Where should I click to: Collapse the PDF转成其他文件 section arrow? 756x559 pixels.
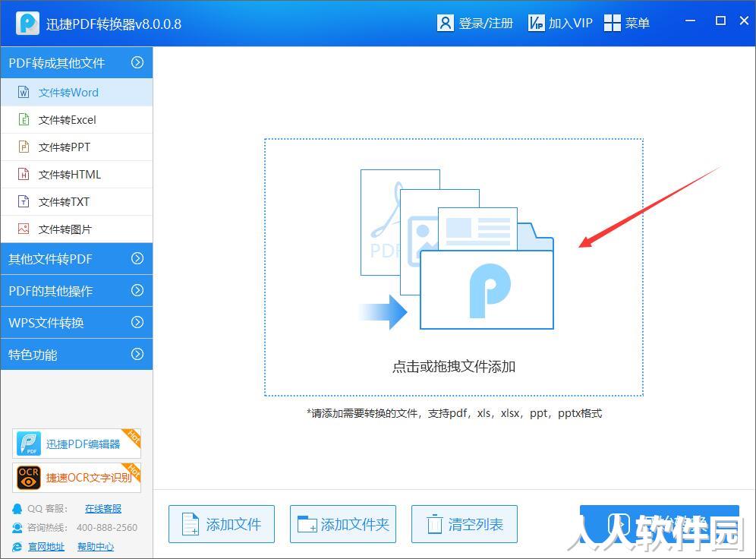coord(137,62)
